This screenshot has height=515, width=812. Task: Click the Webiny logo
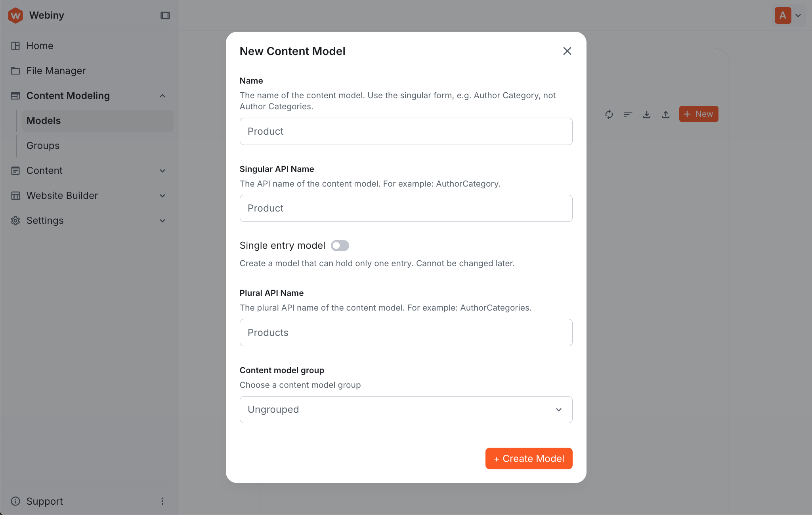click(15, 15)
